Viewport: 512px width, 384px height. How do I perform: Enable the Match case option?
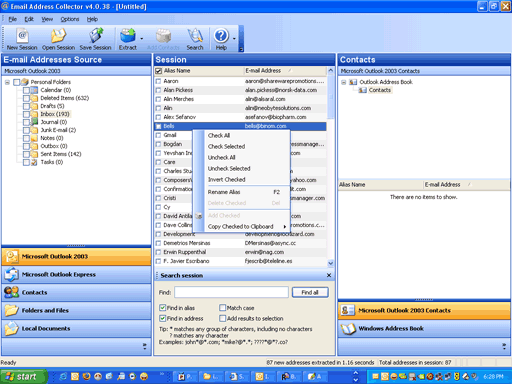click(223, 308)
